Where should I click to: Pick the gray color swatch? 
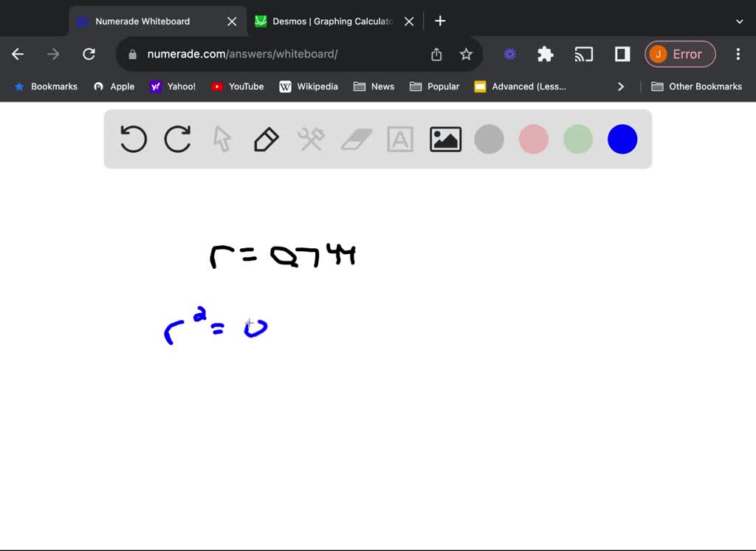click(489, 139)
